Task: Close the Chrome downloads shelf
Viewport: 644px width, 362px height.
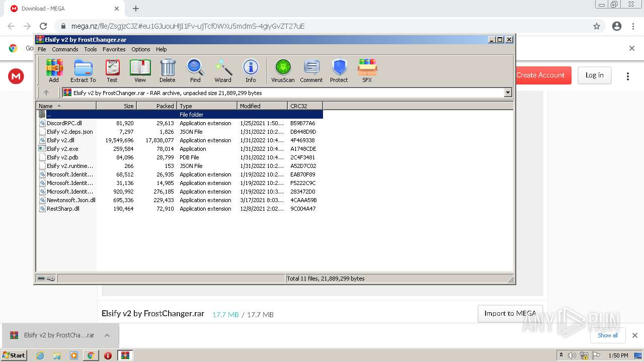Action: 634,335
